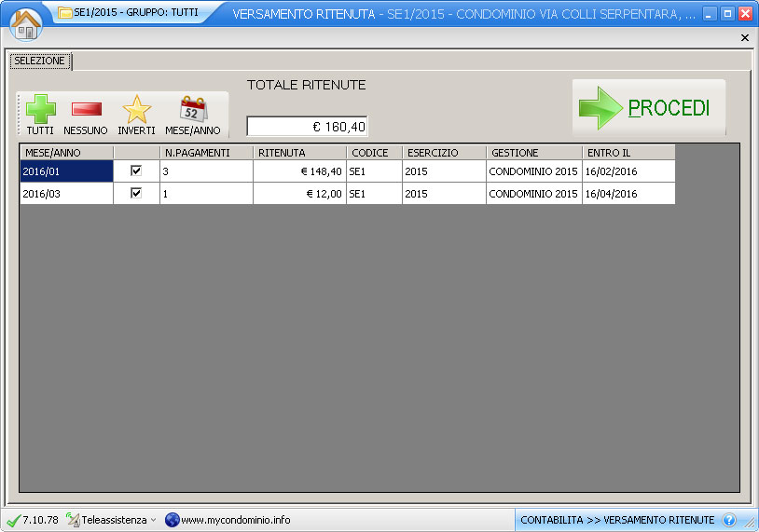Image resolution: width=759 pixels, height=532 pixels.
Task: Open the MESE/ANNO calendar icon
Action: click(x=193, y=110)
